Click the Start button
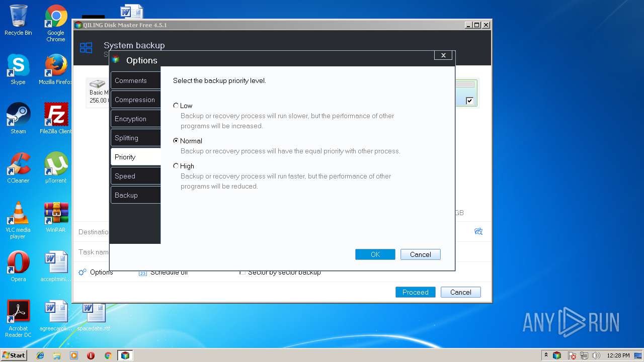644x362 pixels. coord(14,355)
